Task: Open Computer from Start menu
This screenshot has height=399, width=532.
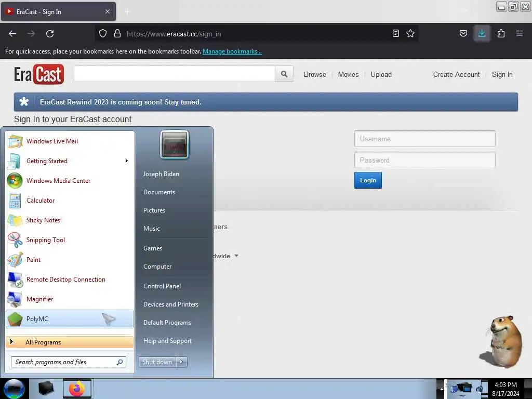Action: 157,267
